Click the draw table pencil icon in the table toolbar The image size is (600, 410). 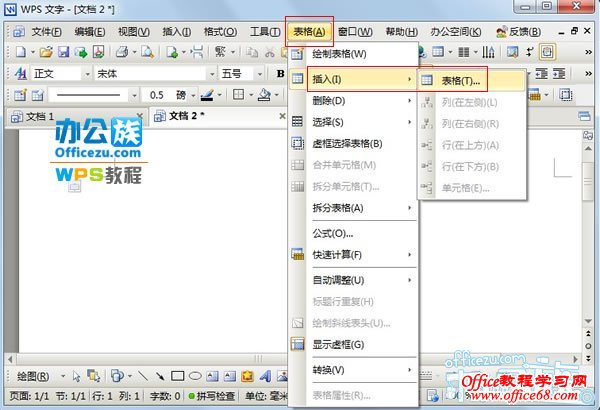pos(20,95)
